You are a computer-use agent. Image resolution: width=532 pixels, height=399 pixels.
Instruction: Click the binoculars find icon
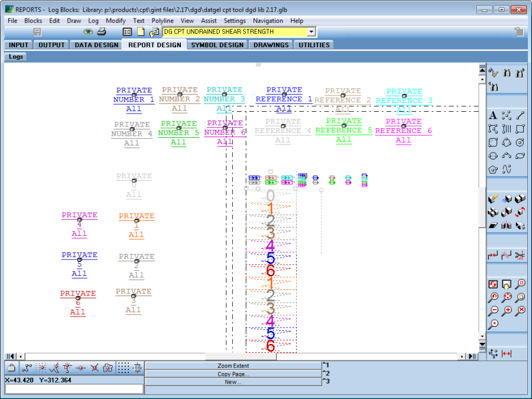[507, 73]
